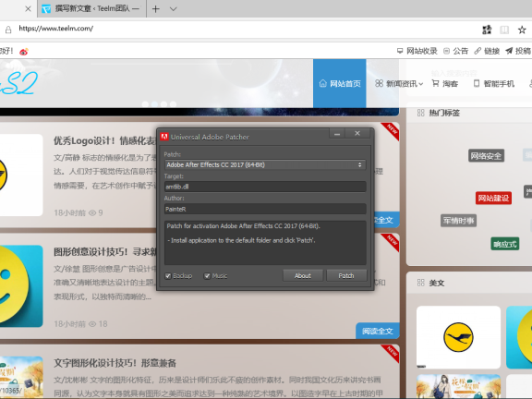The height and width of the screenshot is (399, 532).
Task: Open the 淘客 navigation item
Action: tap(445, 83)
